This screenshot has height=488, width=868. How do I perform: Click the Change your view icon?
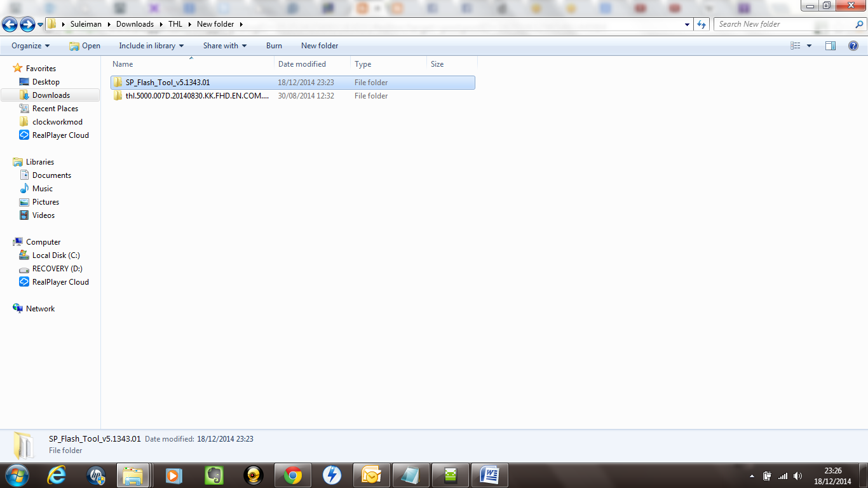pos(796,46)
